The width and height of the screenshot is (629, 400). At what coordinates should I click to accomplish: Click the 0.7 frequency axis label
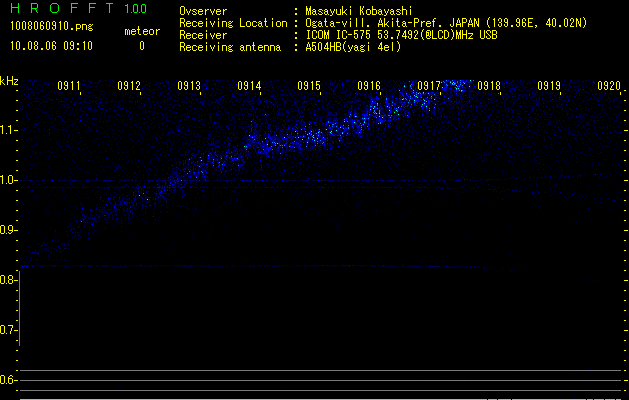pyautogui.click(x=8, y=330)
